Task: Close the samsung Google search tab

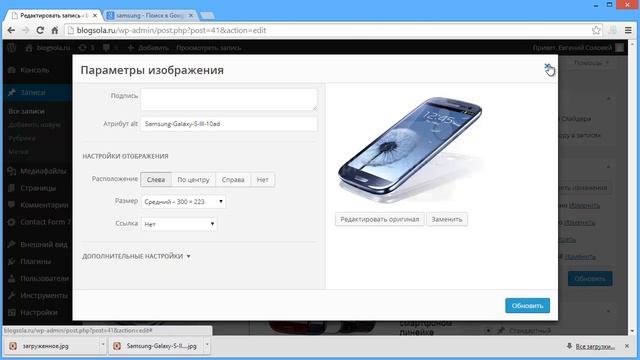Action: tap(191, 16)
